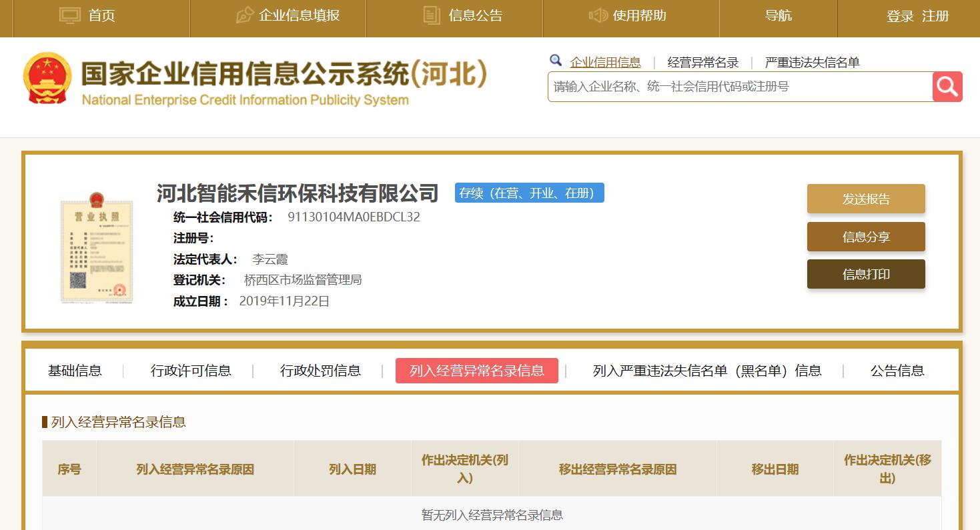
Task: Select the 经营异常名录 search category
Action: click(x=703, y=62)
